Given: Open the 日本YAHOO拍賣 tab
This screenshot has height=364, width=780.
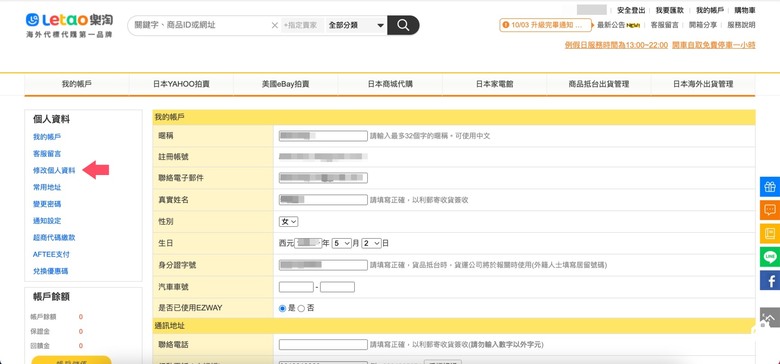Looking at the screenshot, I should click(x=181, y=84).
